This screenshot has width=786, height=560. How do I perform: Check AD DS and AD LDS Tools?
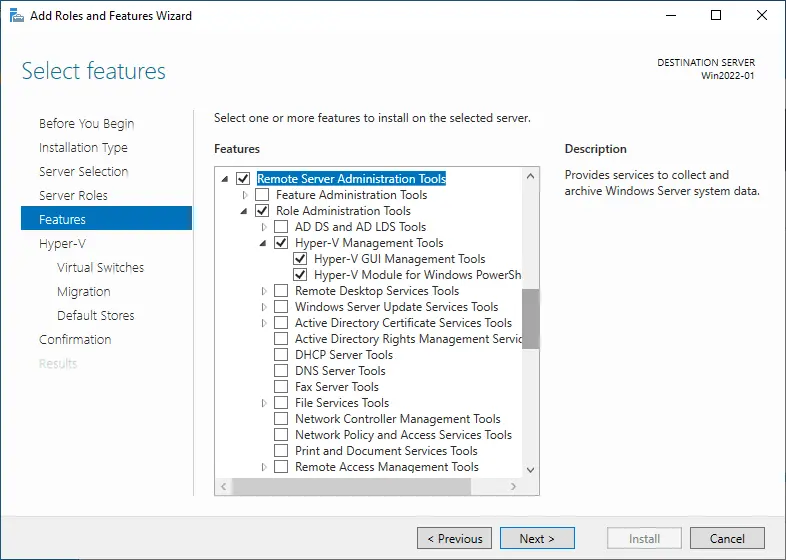tap(281, 227)
